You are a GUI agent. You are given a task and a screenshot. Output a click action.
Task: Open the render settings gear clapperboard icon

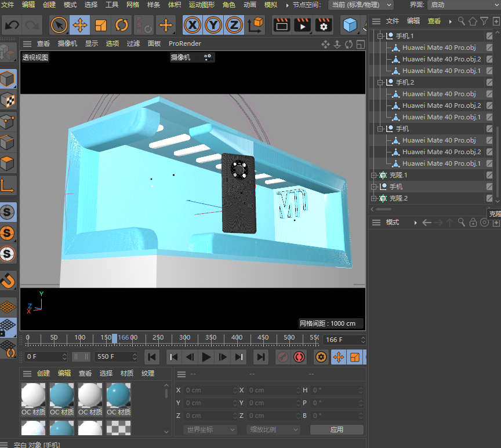coord(324,26)
